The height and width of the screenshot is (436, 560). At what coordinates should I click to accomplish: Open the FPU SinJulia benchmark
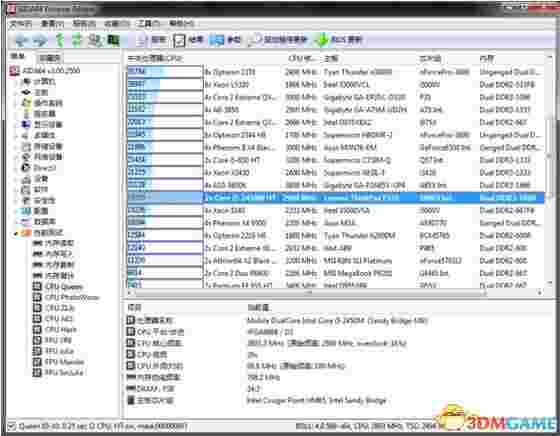click(58, 372)
